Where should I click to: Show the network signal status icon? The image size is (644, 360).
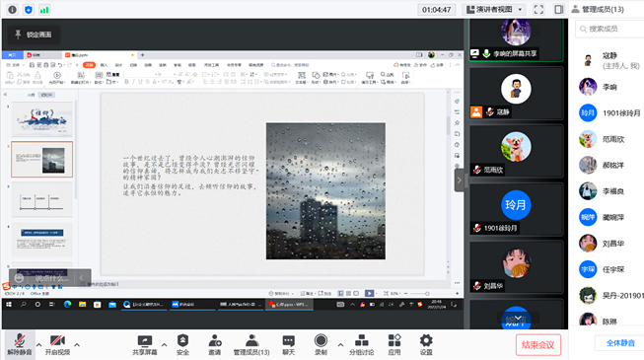pyautogui.click(x=44, y=10)
